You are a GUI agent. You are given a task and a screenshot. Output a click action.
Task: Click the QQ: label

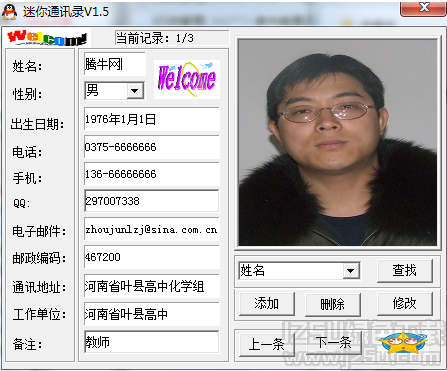22,203
